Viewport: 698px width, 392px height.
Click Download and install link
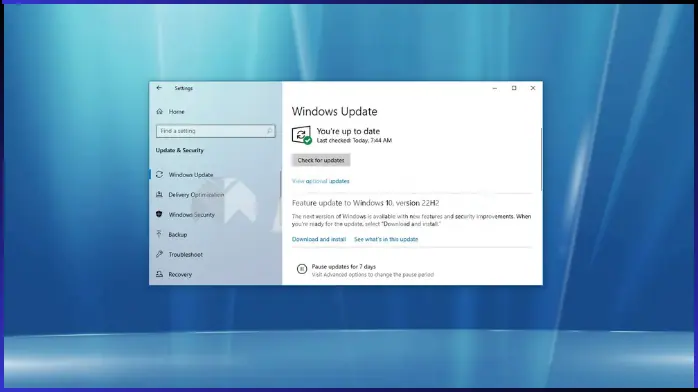pyautogui.click(x=319, y=239)
